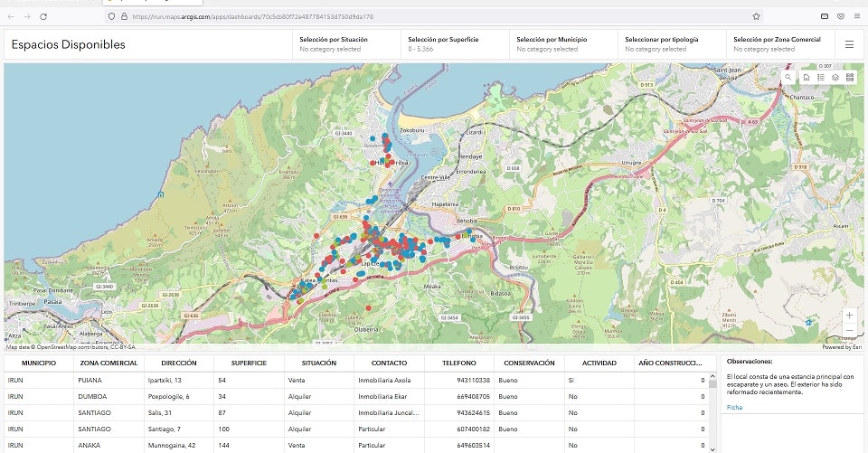
Task: Select the row with Salis, 31
Action: click(x=356, y=412)
